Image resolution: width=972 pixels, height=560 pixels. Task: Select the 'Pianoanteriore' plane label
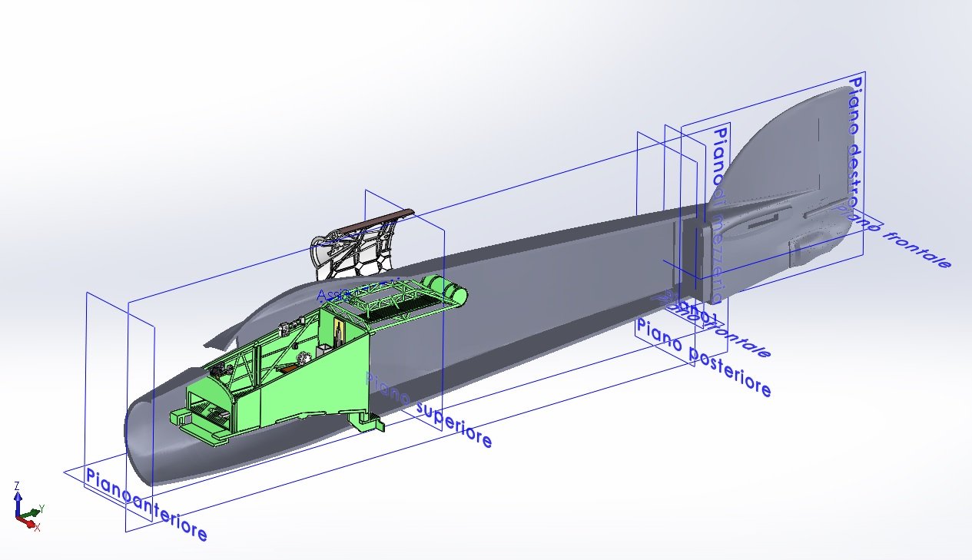click(145, 504)
